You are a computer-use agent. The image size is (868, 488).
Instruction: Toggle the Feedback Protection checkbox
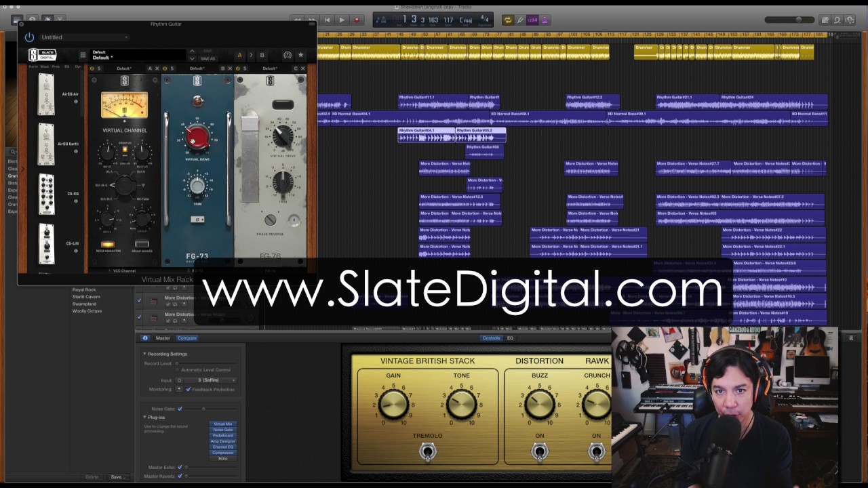pyautogui.click(x=189, y=389)
